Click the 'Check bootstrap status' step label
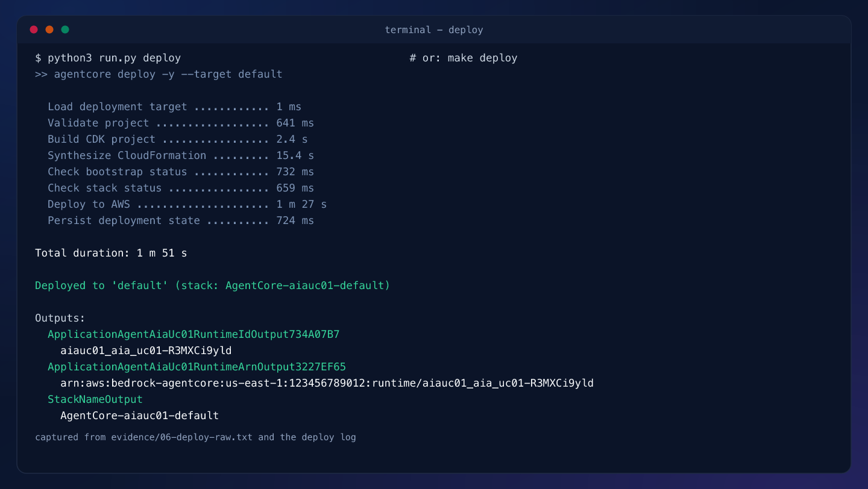This screenshot has width=868, height=489. point(118,172)
